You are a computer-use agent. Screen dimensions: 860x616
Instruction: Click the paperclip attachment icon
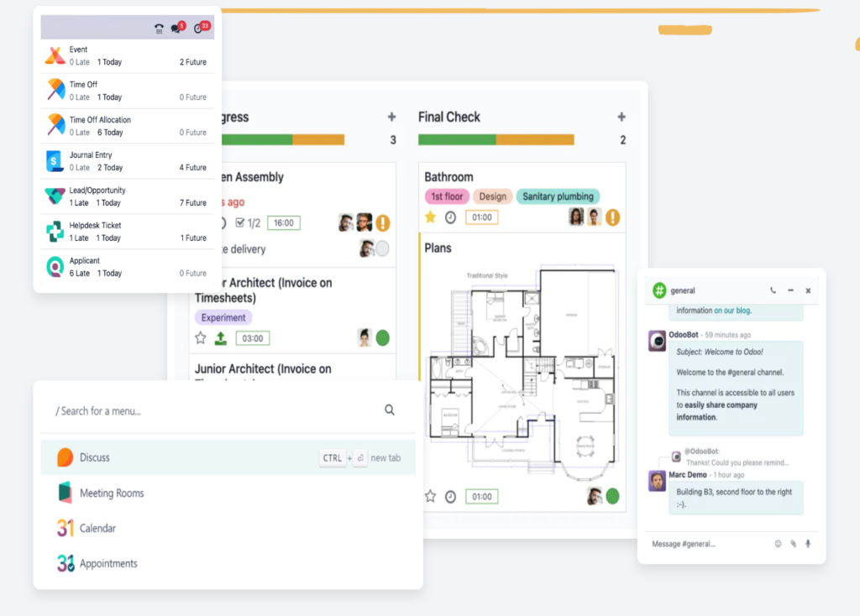[x=793, y=544]
